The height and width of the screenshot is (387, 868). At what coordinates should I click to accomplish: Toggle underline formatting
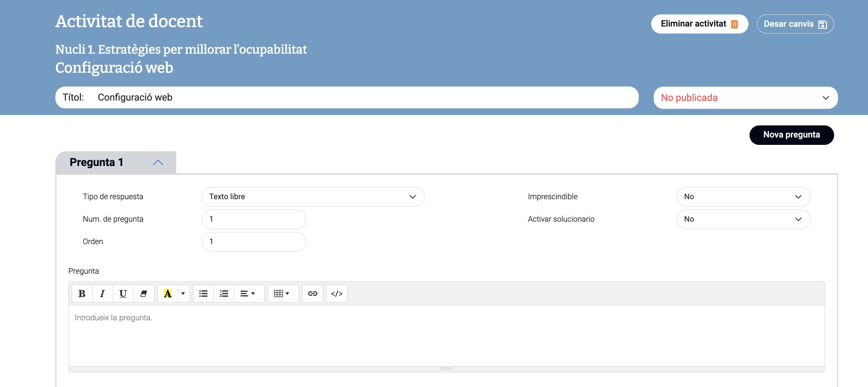click(x=123, y=293)
